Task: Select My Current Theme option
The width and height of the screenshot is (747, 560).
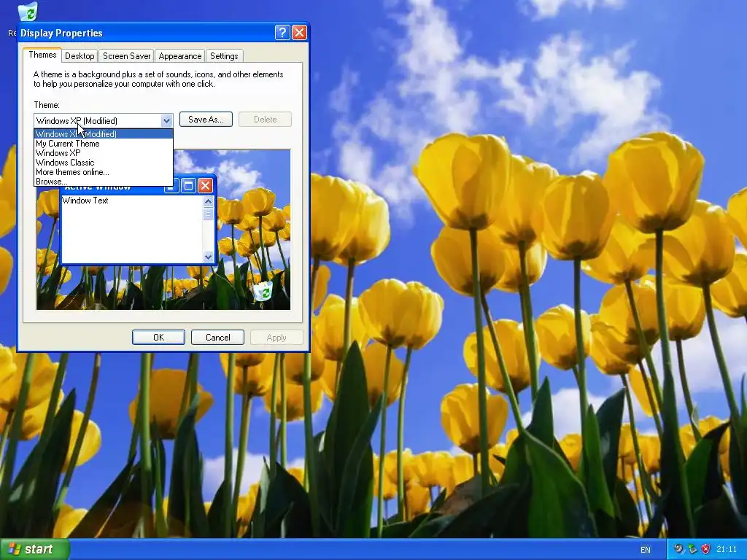Action: tap(104, 144)
